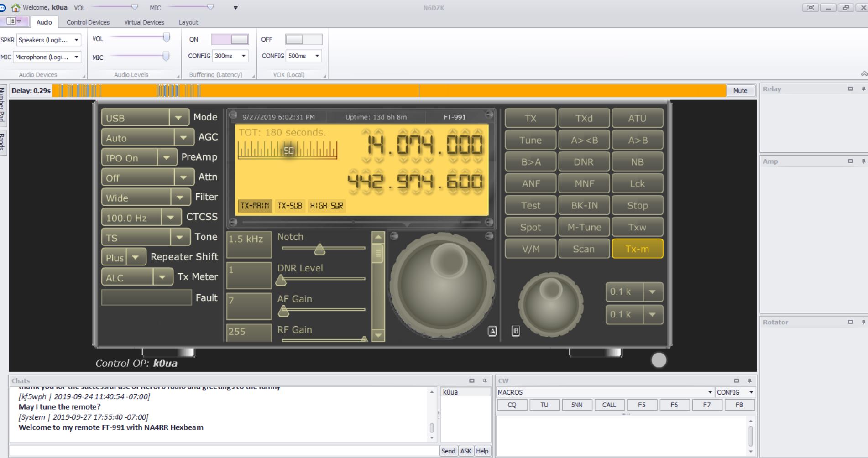Click the A><B swap button

[x=584, y=140]
